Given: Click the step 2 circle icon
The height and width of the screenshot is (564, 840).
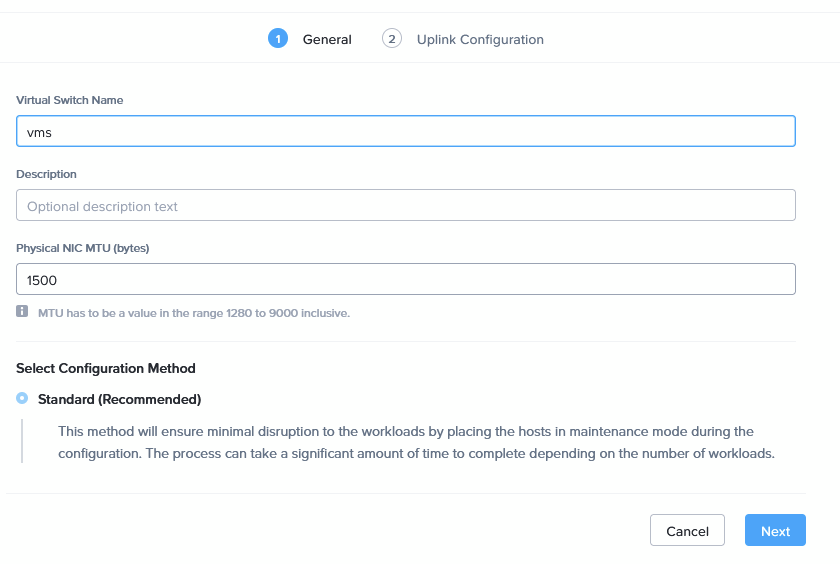Looking at the screenshot, I should (x=391, y=39).
